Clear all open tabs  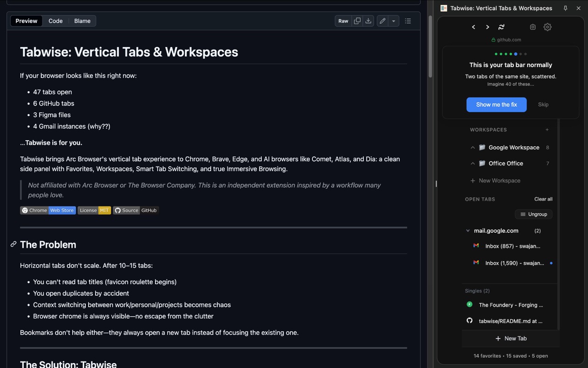543,199
